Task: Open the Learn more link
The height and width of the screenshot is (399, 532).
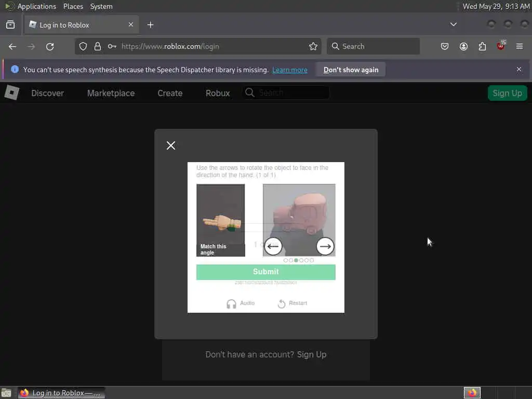Action: (x=290, y=70)
